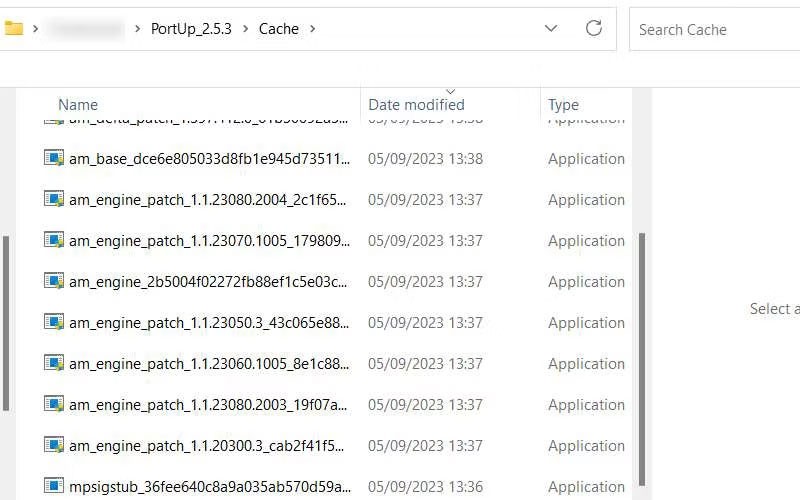Image resolution: width=800 pixels, height=500 pixels.
Task: Click icon of am_engine_patch_1.1.23050.3 file
Action: pyautogui.click(x=54, y=322)
